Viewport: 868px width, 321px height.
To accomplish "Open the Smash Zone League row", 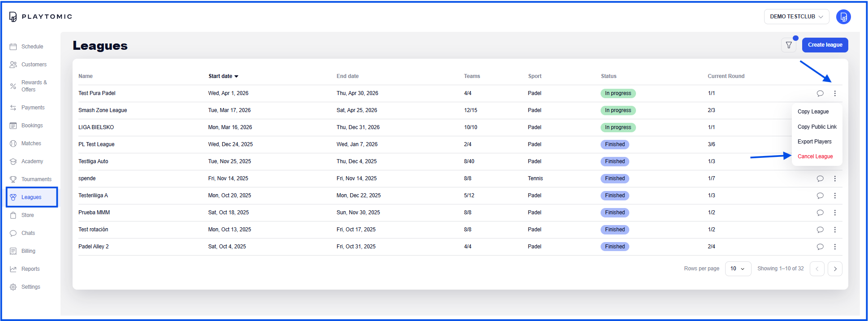I will 103,110.
